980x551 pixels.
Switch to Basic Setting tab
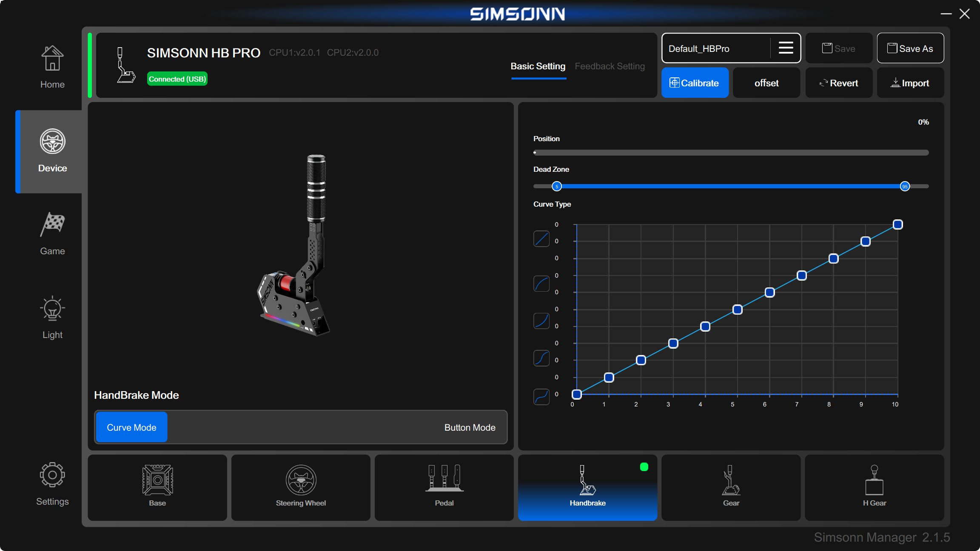click(538, 66)
